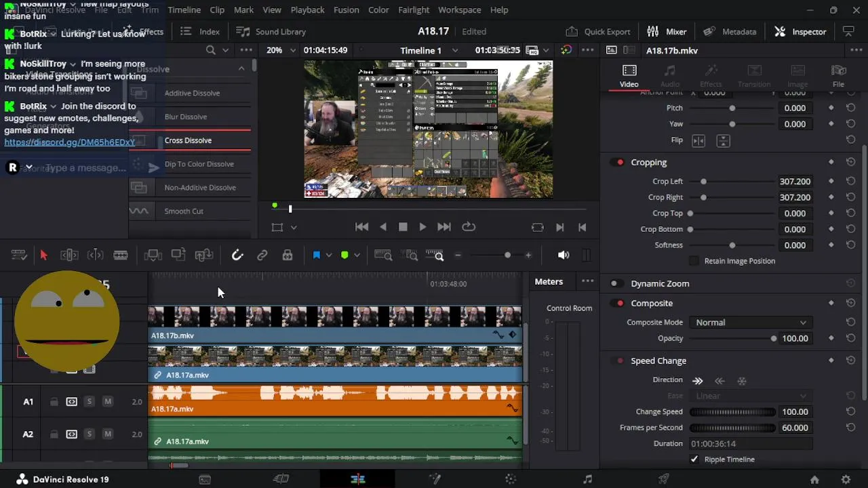Open the Metadata panel

730,32
